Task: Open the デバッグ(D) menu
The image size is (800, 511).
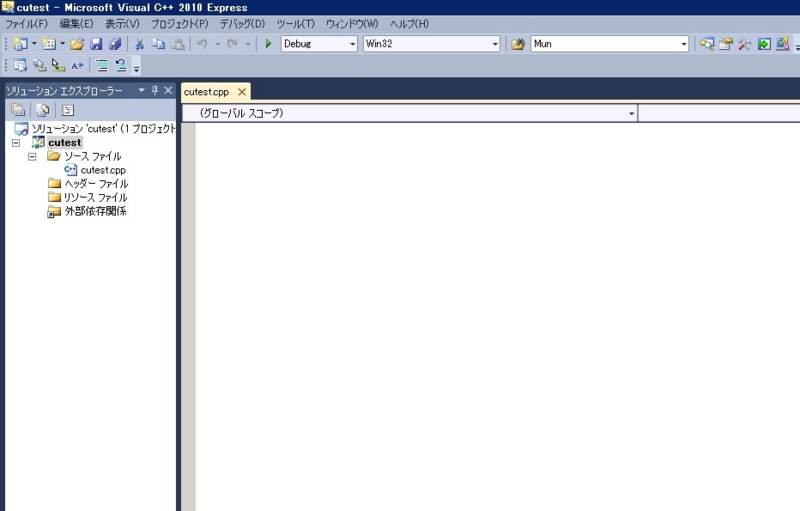Action: [x=242, y=23]
